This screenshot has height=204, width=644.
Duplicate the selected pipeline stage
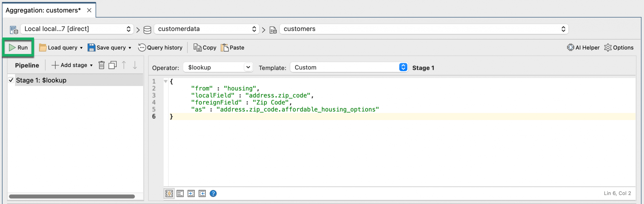pos(113,65)
